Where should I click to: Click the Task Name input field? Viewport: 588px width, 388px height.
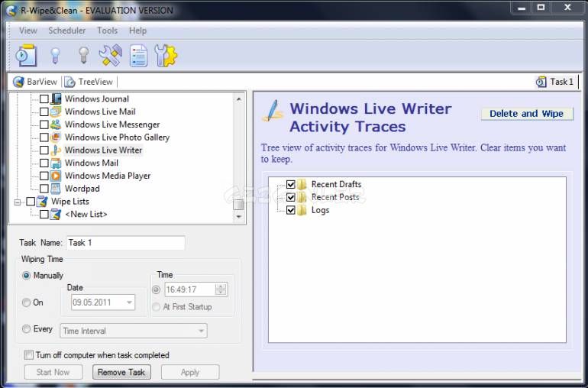126,243
